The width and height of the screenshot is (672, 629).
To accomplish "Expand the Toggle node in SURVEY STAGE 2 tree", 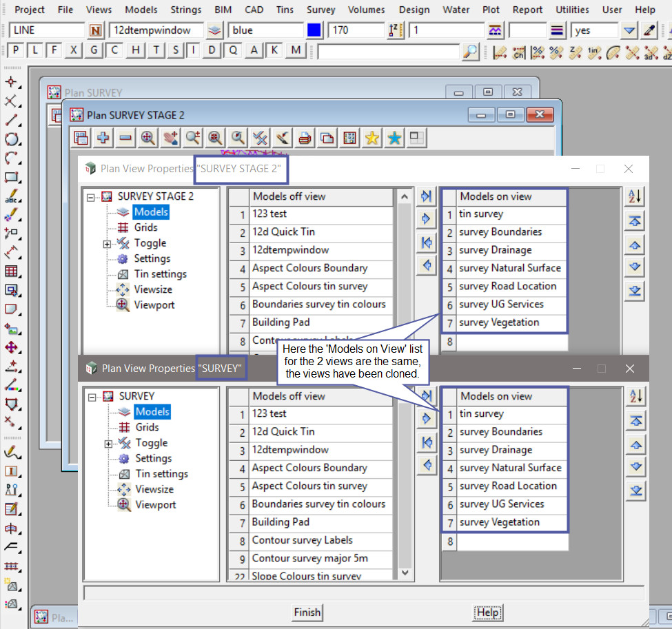I will tap(108, 244).
